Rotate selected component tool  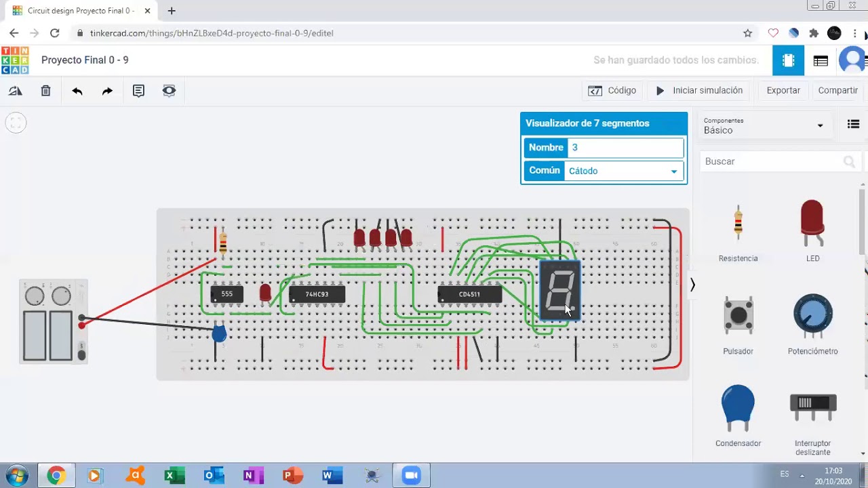(x=15, y=91)
